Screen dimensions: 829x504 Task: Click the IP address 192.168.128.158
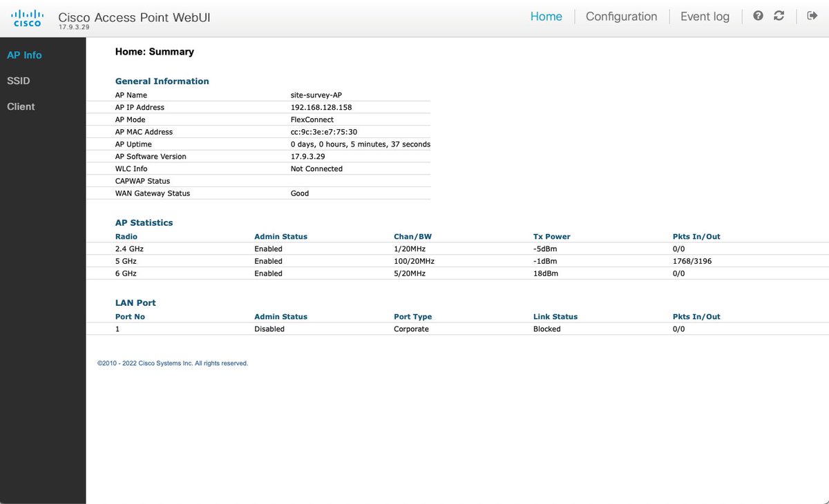(x=321, y=108)
